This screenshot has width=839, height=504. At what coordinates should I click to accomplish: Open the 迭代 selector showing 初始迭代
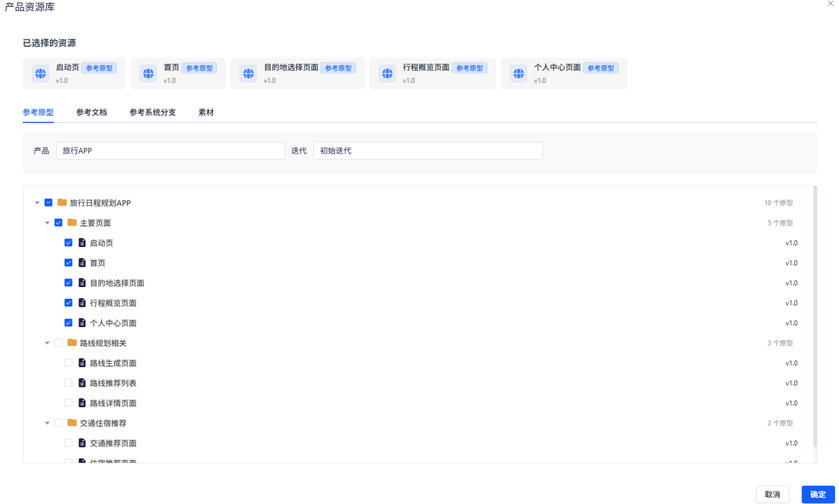(428, 151)
